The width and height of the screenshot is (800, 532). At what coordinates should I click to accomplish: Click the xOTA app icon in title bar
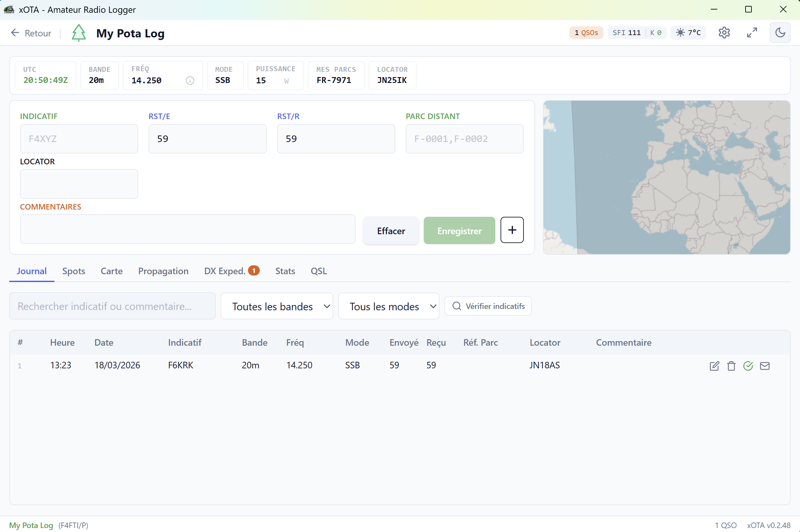[9, 10]
